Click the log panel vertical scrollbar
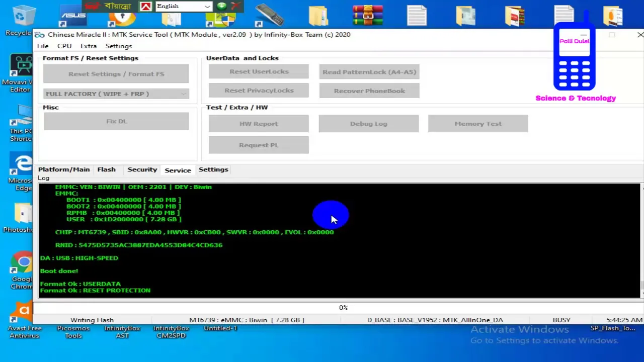This screenshot has width=644, height=362. (x=641, y=240)
